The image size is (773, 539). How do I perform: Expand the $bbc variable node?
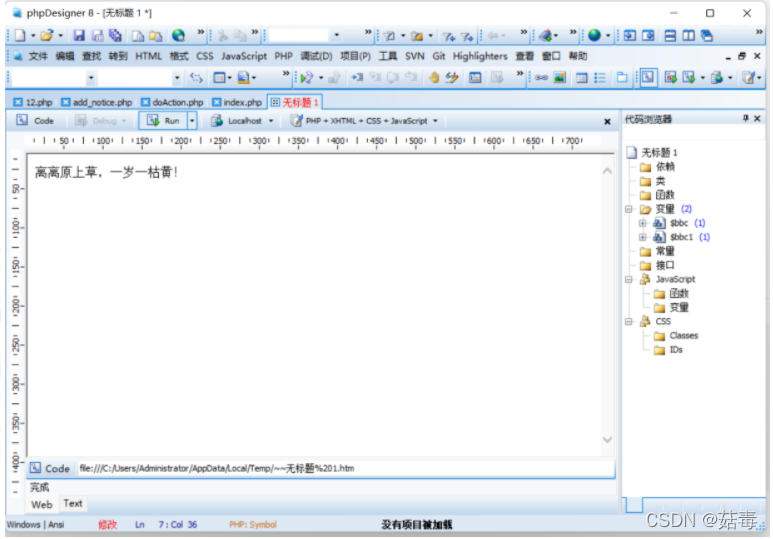642,223
